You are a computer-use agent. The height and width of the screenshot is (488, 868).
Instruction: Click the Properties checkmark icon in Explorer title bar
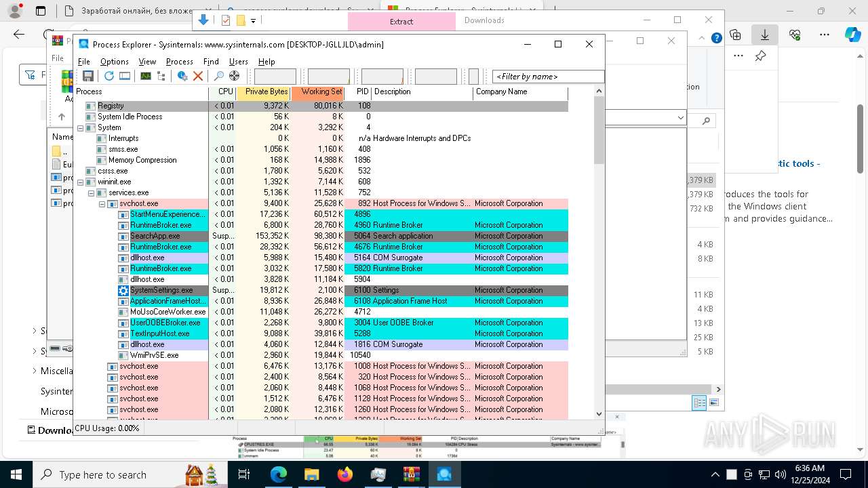[x=226, y=20]
